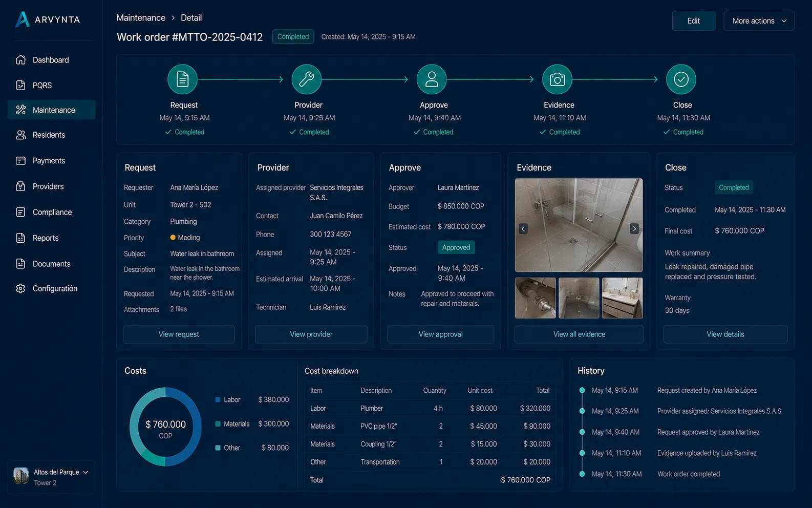Image resolution: width=812 pixels, height=508 pixels.
Task: Click the Approve step person icon
Action: point(432,79)
